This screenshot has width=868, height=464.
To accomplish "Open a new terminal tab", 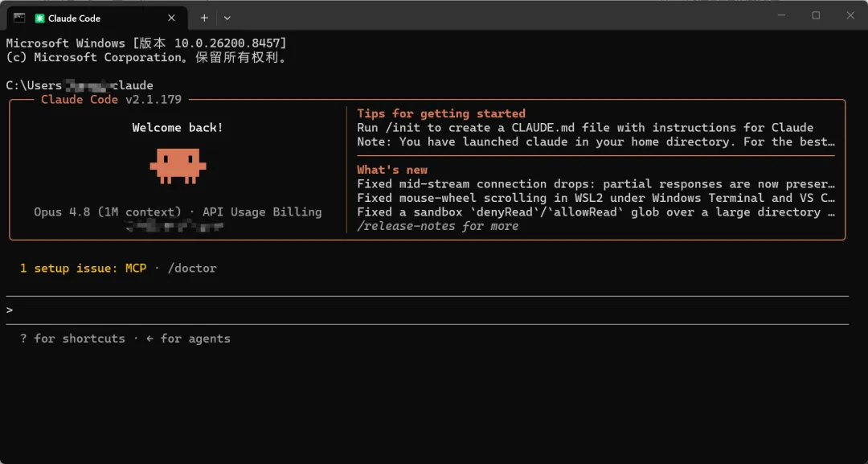I will pyautogui.click(x=204, y=18).
